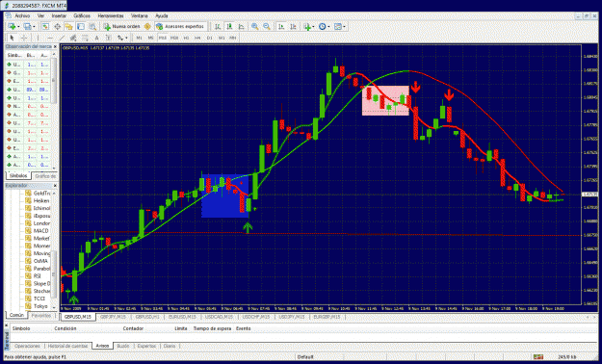This screenshot has width=602, height=364.
Task: Open a new chart via toolbar icon
Action: [x=12, y=27]
